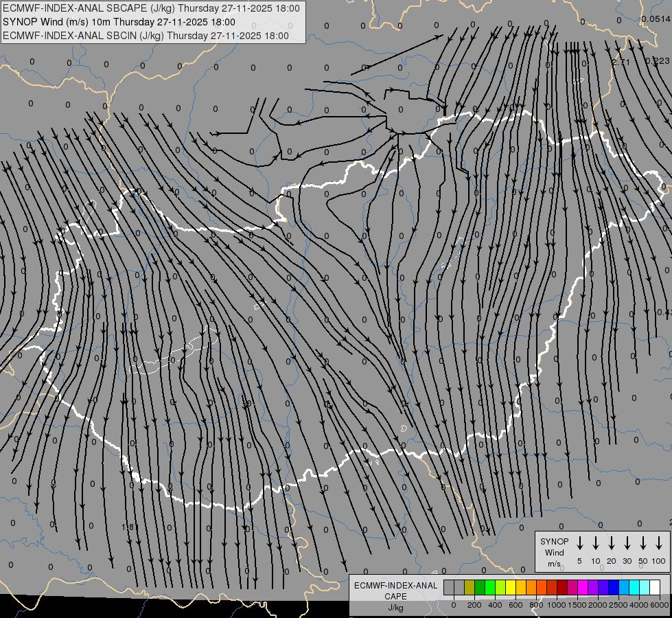Select the SYNOP Wind 10m title line

119,22
